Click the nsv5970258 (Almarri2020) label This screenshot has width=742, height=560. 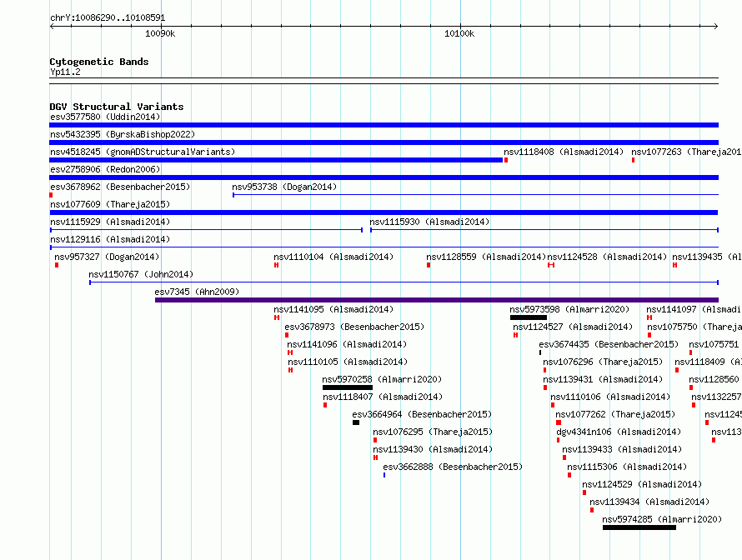pos(382,379)
